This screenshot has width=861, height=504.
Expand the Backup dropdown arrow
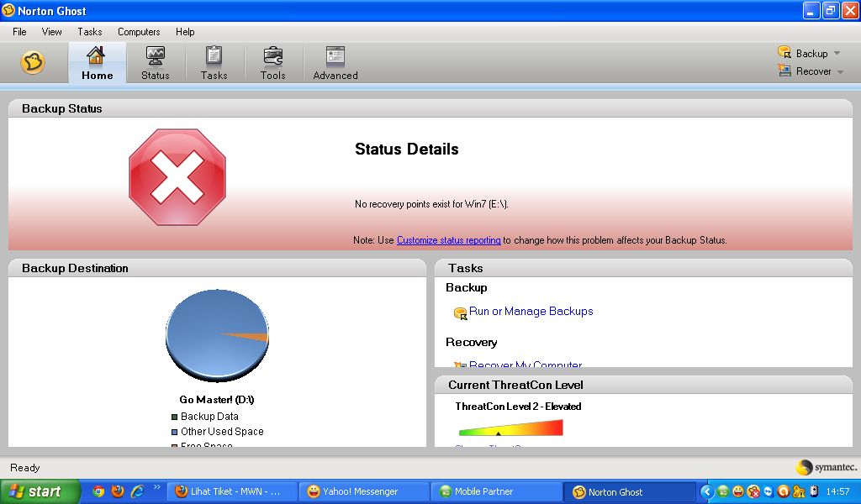click(837, 53)
